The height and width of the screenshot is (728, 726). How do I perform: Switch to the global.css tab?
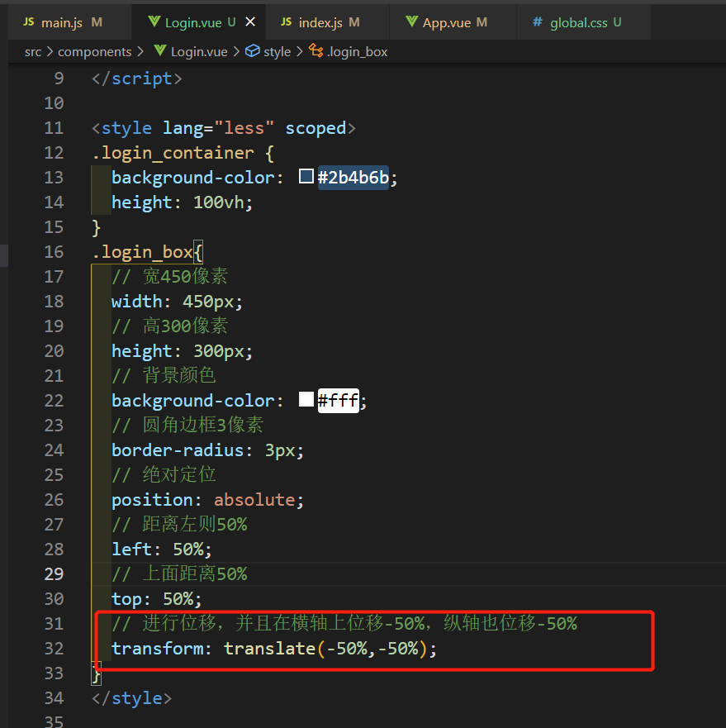click(x=583, y=22)
